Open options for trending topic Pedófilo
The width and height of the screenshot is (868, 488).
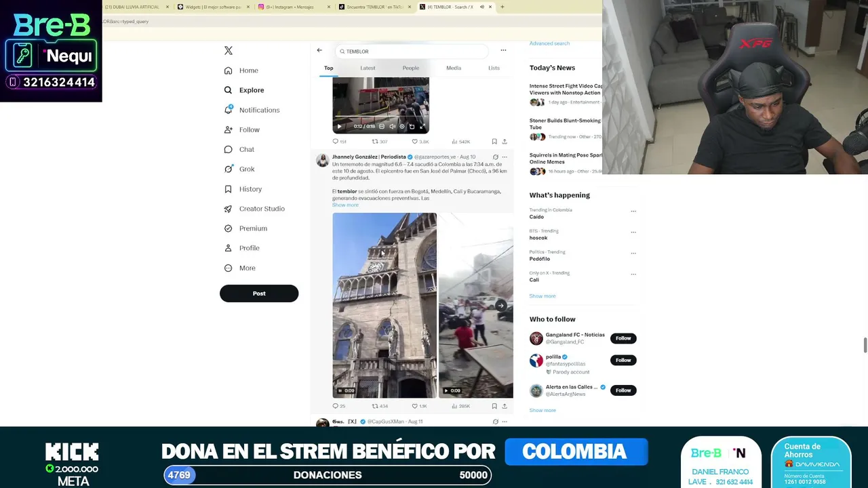(633, 253)
